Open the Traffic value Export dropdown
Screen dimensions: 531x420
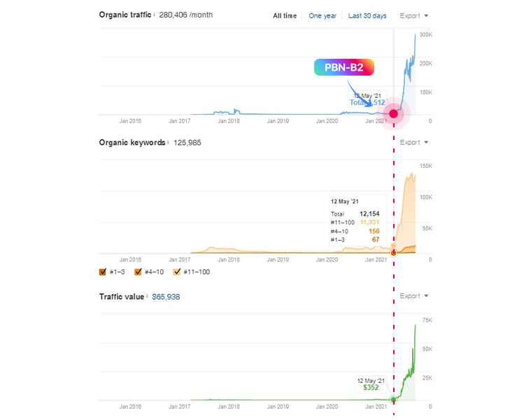point(413,296)
